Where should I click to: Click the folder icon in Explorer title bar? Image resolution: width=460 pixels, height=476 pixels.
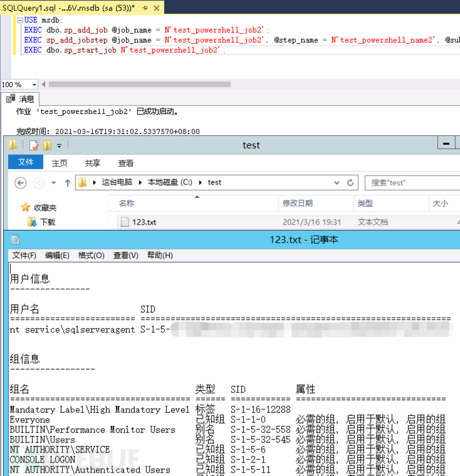coord(13,145)
